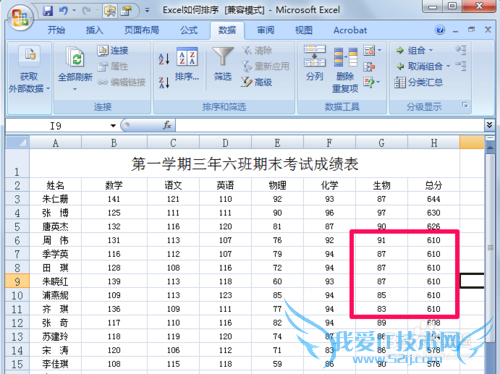Image resolution: width=500 pixels, height=374 pixels.
Task: Click the title cell 第一学期三年六班期末考试成绩表
Action: click(x=245, y=164)
